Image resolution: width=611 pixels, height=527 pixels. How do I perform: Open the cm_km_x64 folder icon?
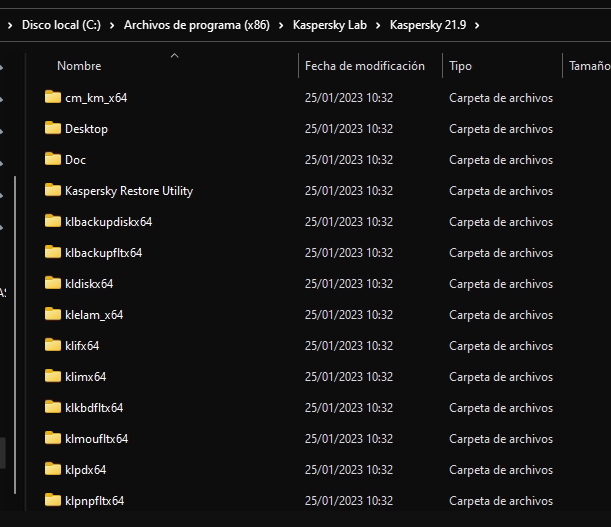(53, 97)
